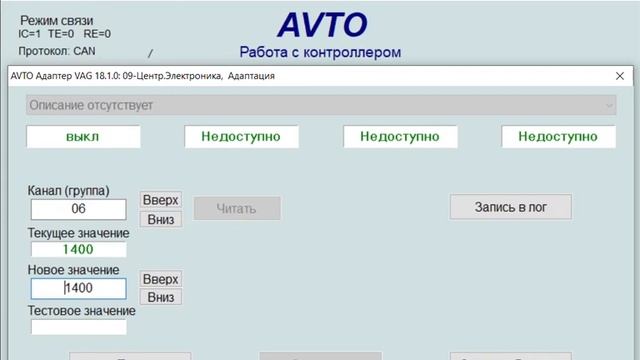Click the 'выкл' status field
The height and width of the screenshot is (360, 640).
click(x=83, y=137)
